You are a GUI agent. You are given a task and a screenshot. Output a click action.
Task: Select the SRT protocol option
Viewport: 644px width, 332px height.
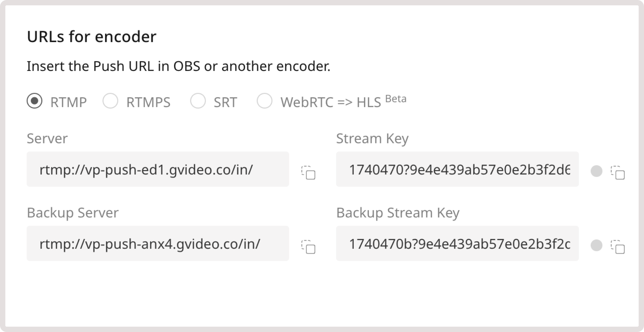[x=199, y=101]
